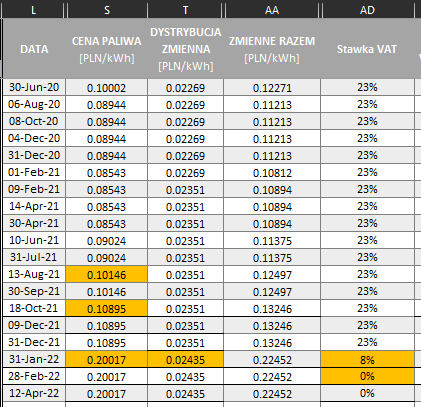Select the highlighted 0.10895 cell for 18-Oct-21
Viewport: 421px width, 407px height.
click(x=107, y=308)
